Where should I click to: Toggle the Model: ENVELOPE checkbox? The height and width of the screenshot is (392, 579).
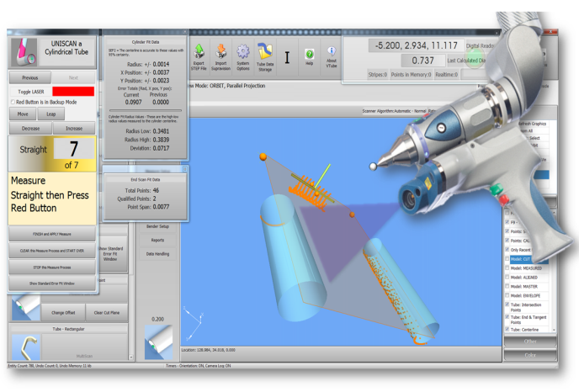coord(506,296)
